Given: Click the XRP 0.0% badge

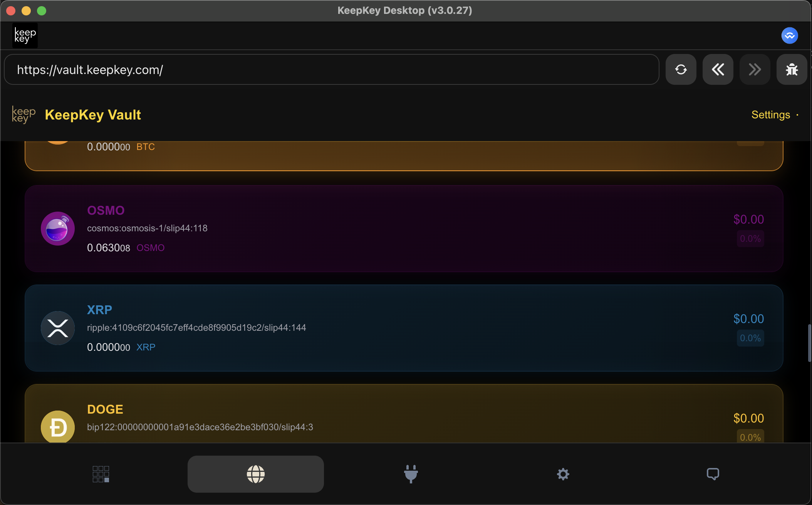Looking at the screenshot, I should coord(750,338).
